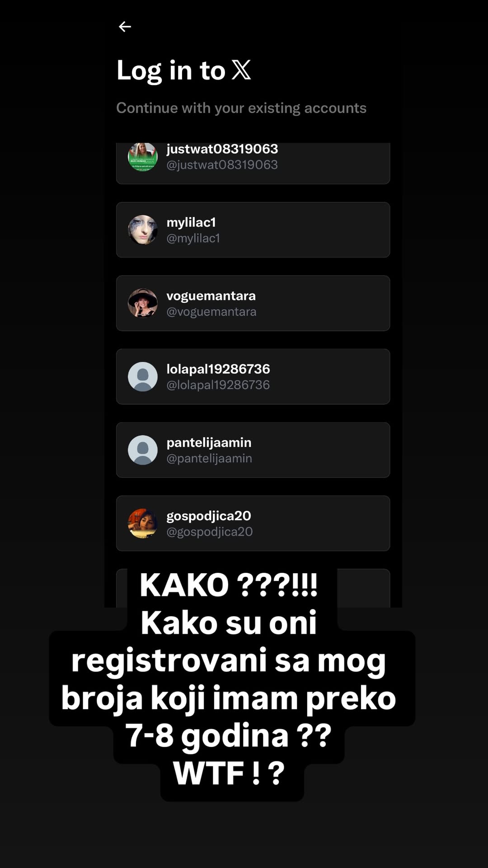
Task: Continue as gospodjica20
Action: (253, 523)
